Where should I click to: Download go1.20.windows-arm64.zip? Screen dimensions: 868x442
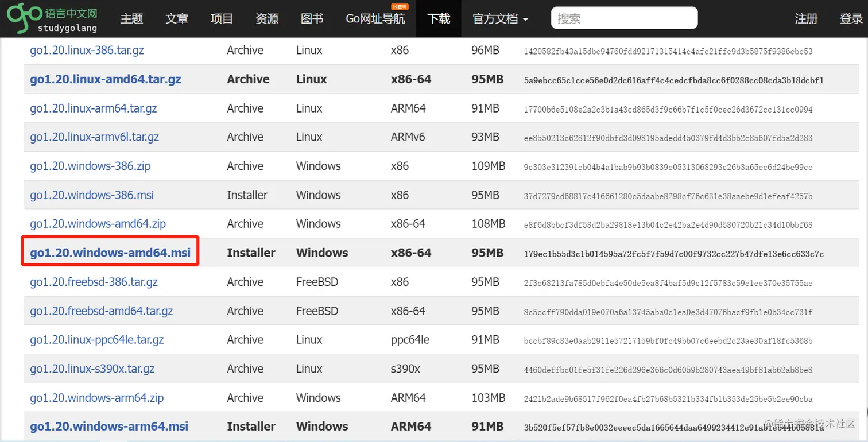[x=97, y=398]
